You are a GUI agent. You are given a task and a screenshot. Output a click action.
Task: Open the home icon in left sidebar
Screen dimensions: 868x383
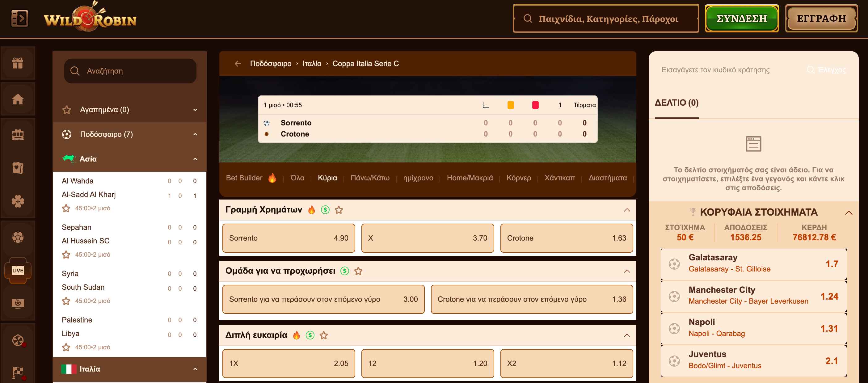point(18,99)
